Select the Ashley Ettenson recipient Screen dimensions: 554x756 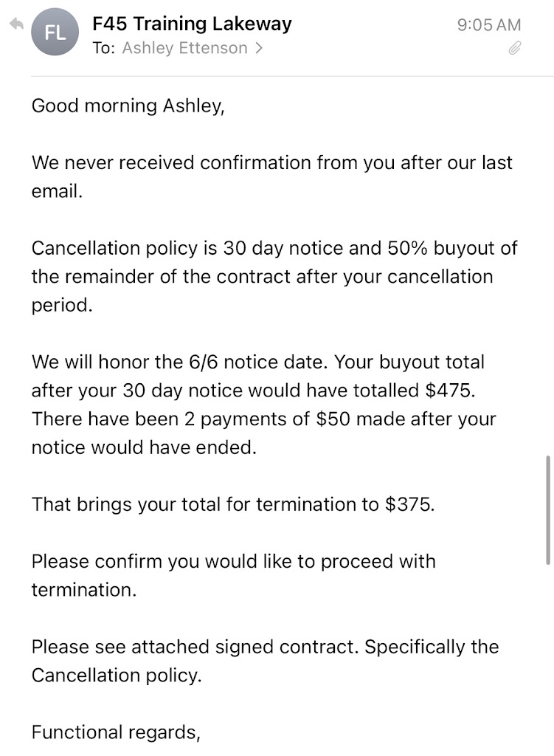point(184,48)
